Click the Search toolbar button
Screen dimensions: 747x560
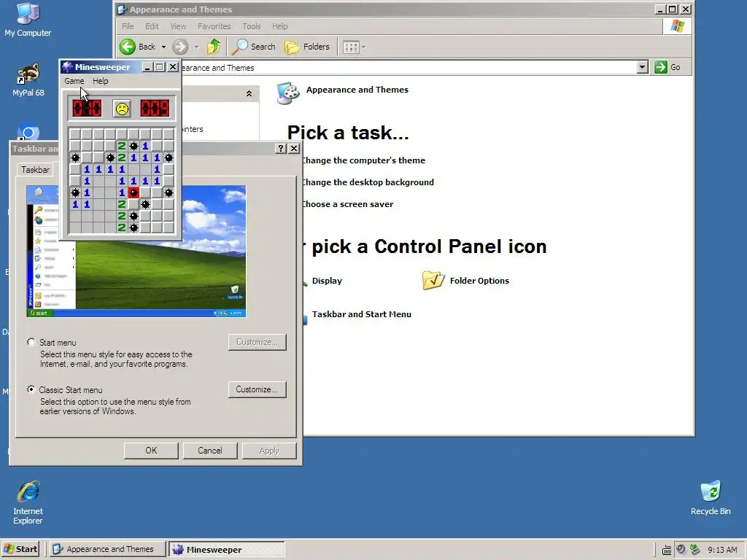click(254, 47)
